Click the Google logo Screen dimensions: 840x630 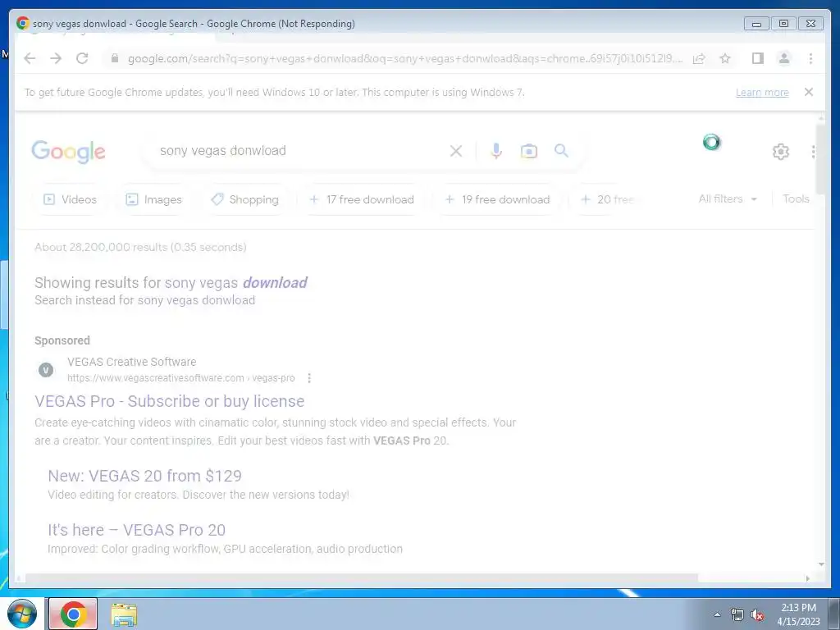(x=69, y=152)
